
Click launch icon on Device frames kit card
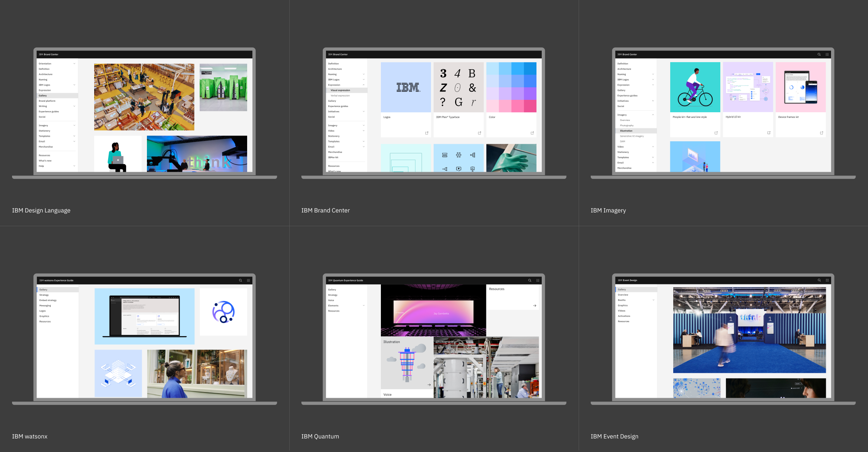(821, 133)
